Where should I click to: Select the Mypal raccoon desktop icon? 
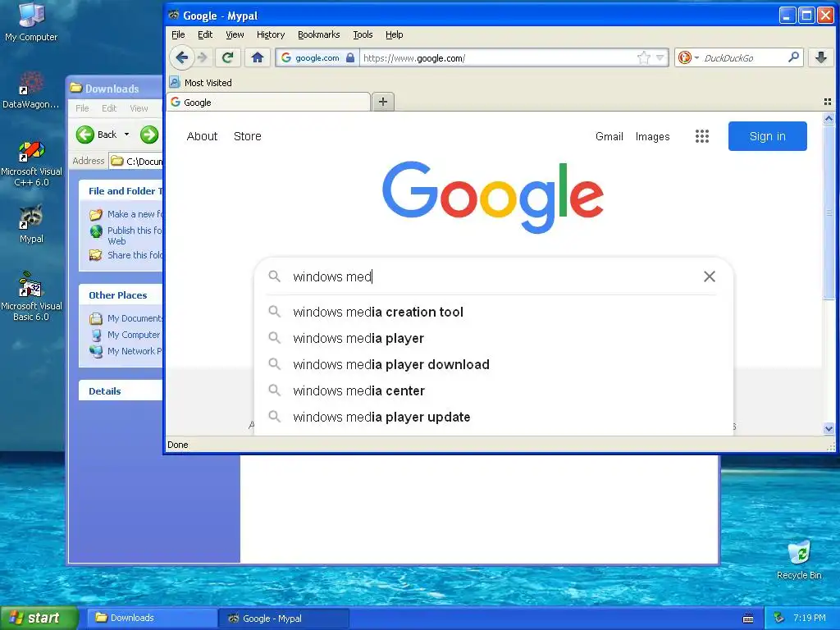pyautogui.click(x=31, y=224)
